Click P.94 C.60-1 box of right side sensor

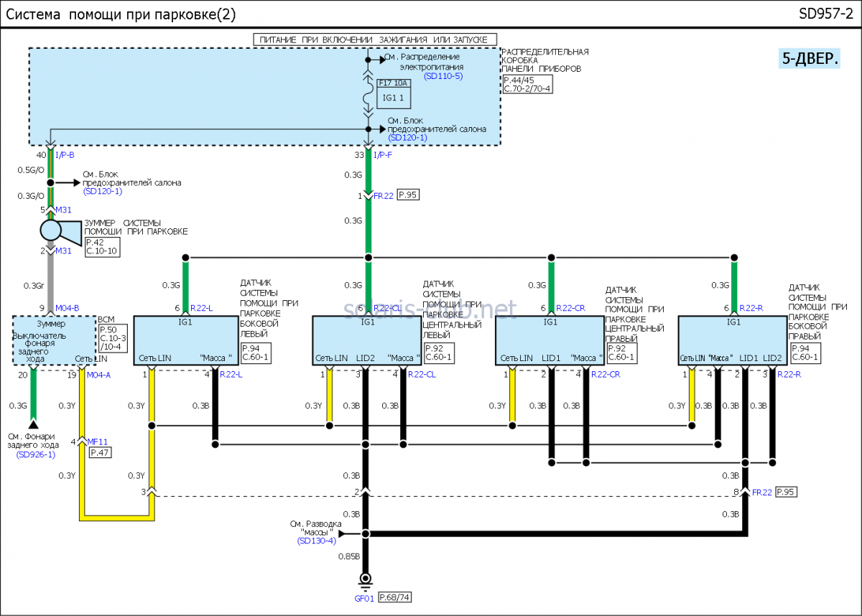(805, 353)
